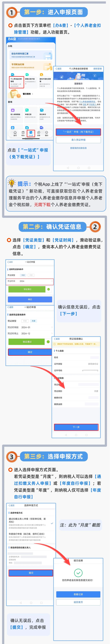Select 月度 voucher type in second form
Viewport: 110px width, 644px height.
click(33, 321)
